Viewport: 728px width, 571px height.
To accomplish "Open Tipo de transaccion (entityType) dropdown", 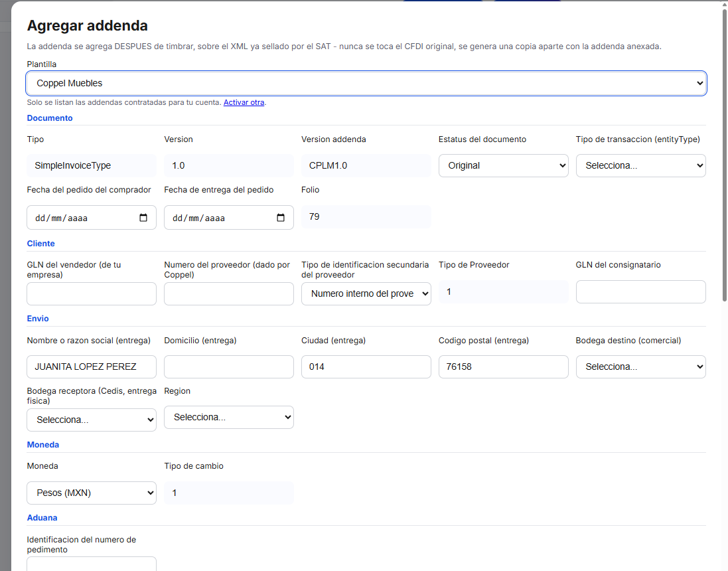I will click(640, 165).
